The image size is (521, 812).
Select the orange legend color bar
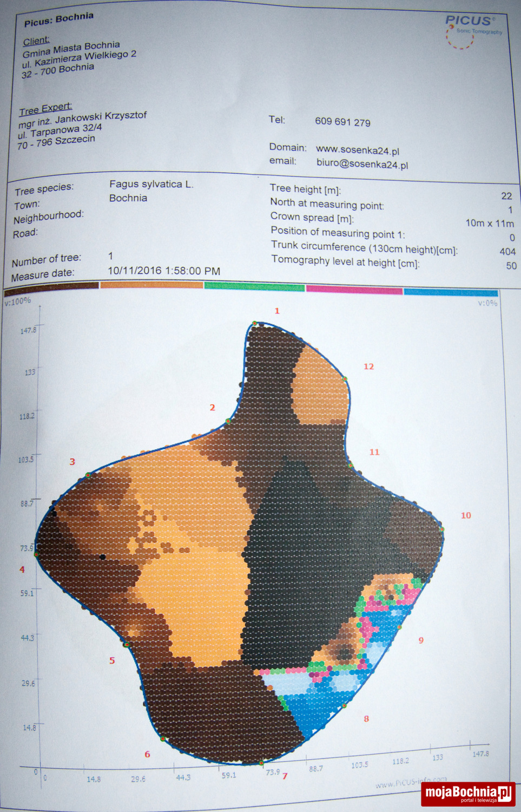(x=151, y=285)
